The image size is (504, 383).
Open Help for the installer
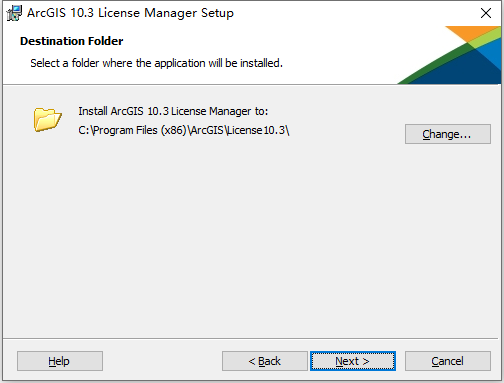point(60,361)
